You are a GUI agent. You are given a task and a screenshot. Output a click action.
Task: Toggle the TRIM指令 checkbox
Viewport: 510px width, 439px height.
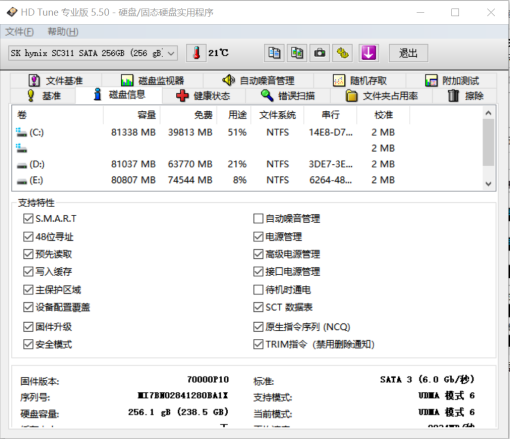(x=258, y=344)
